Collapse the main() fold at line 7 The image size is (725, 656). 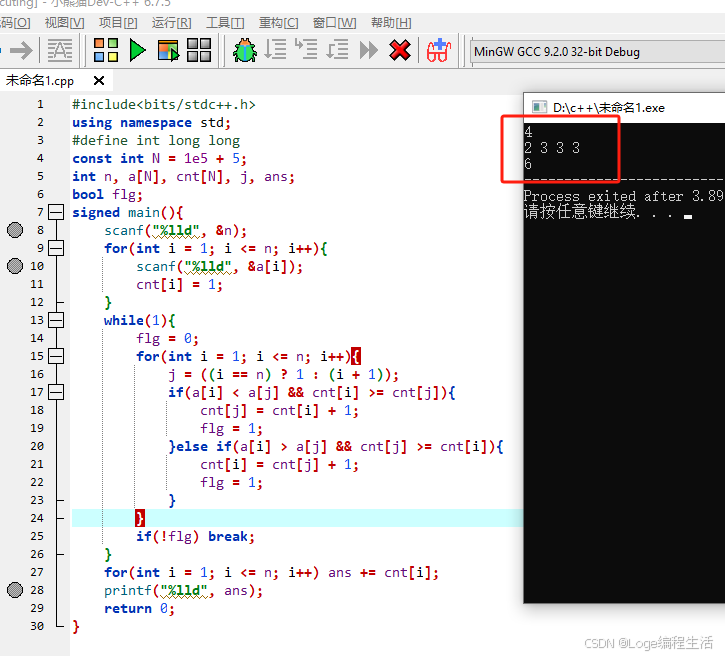pos(56,212)
